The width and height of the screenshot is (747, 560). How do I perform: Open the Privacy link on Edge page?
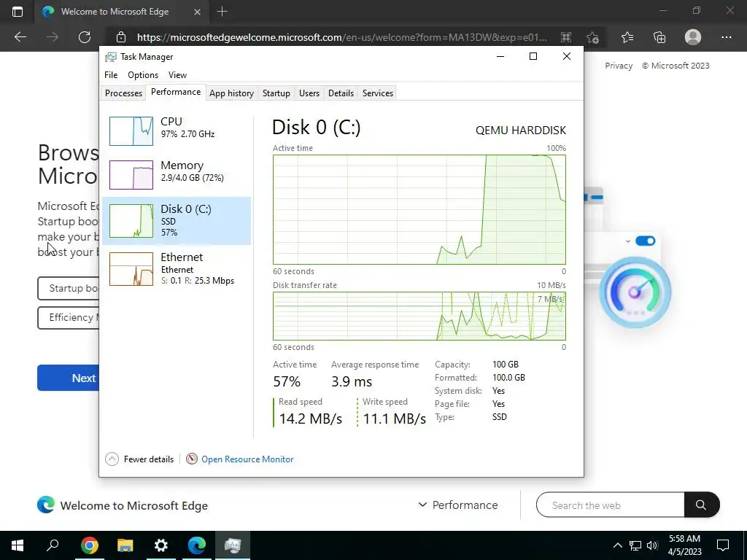tap(619, 66)
